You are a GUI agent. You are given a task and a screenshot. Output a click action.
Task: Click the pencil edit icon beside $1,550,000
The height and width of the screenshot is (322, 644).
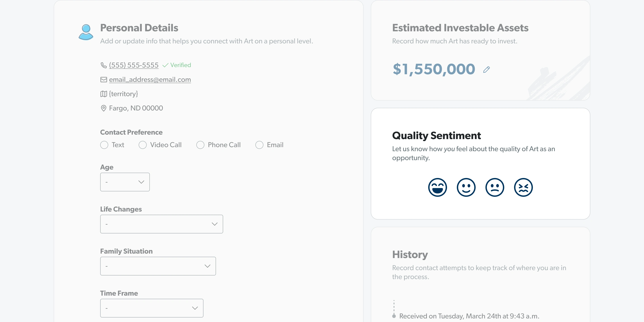(x=486, y=70)
